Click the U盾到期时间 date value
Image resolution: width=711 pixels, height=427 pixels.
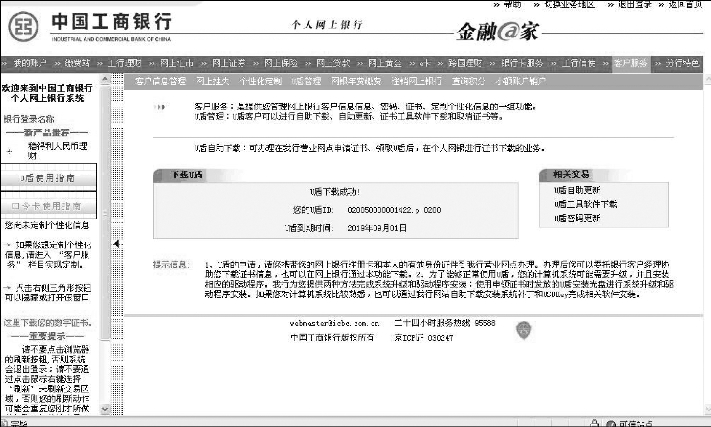[x=377, y=228]
